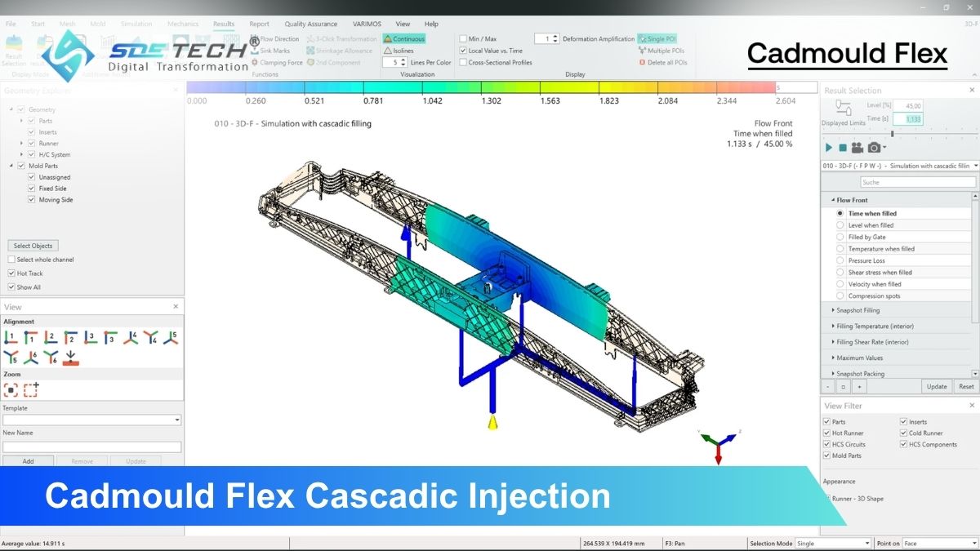Viewport: 980px width, 551px height.
Task: Select Isolines visualization mode
Action: point(399,51)
